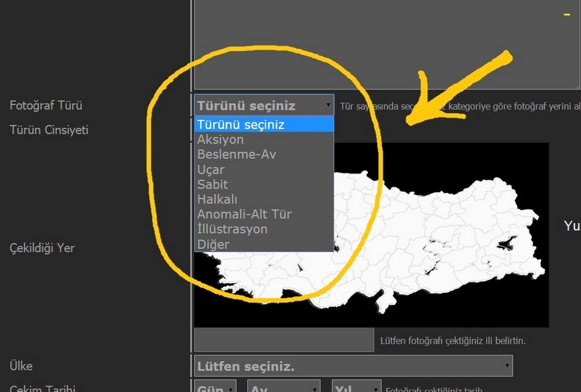
Task: Select 'Diğer' at the list bottom
Action: 214,244
